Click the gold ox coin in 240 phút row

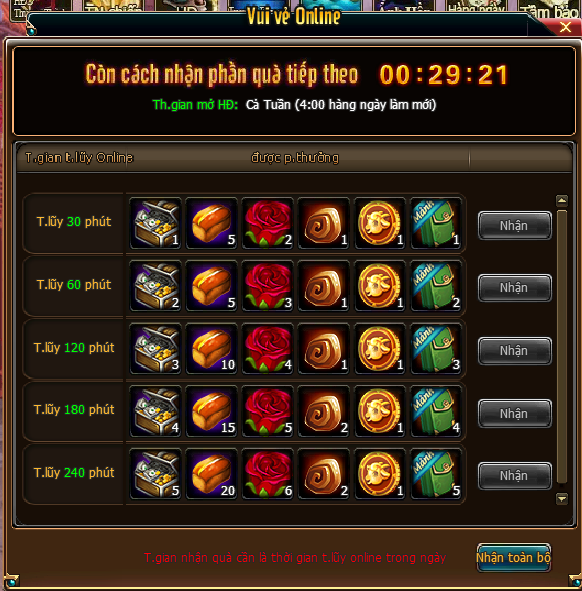click(x=380, y=474)
